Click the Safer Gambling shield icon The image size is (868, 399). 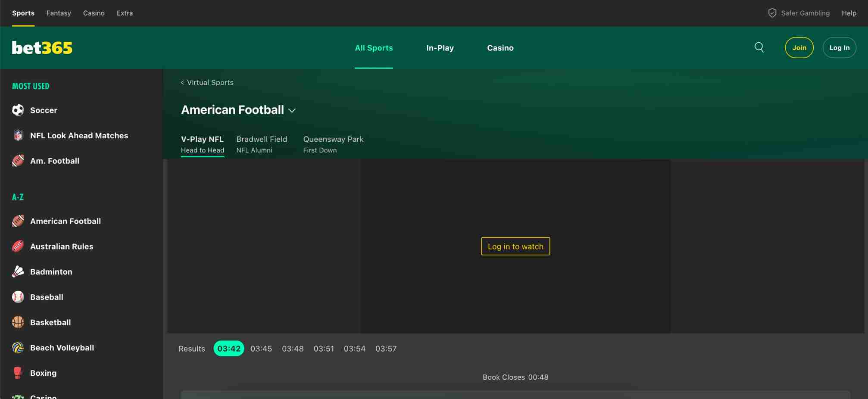point(772,13)
